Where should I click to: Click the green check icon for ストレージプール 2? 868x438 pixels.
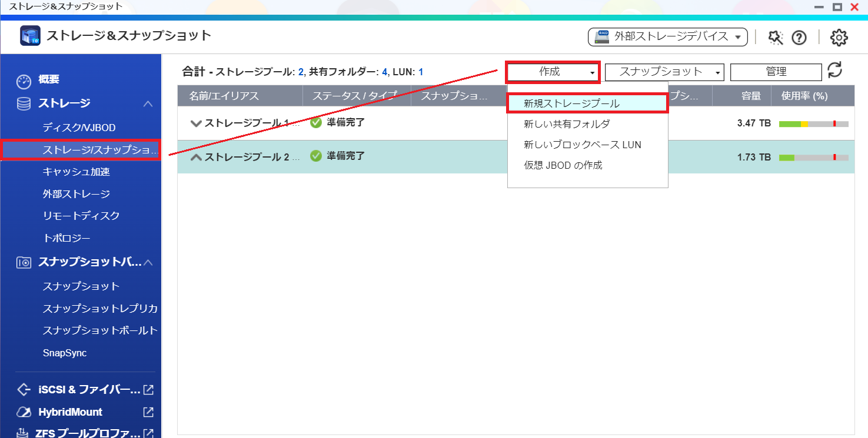click(x=316, y=156)
